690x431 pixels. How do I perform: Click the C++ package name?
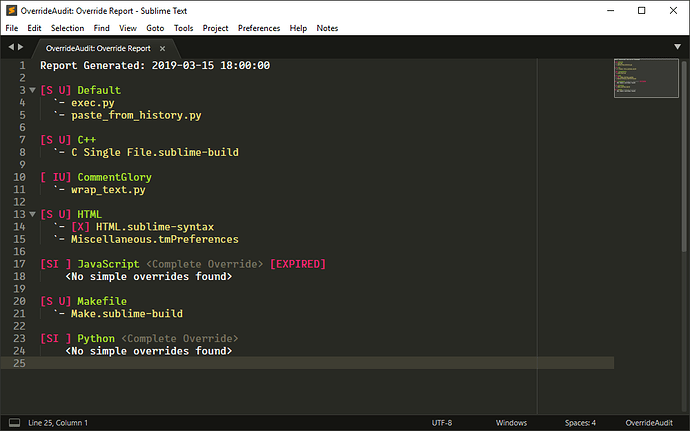(x=87, y=140)
